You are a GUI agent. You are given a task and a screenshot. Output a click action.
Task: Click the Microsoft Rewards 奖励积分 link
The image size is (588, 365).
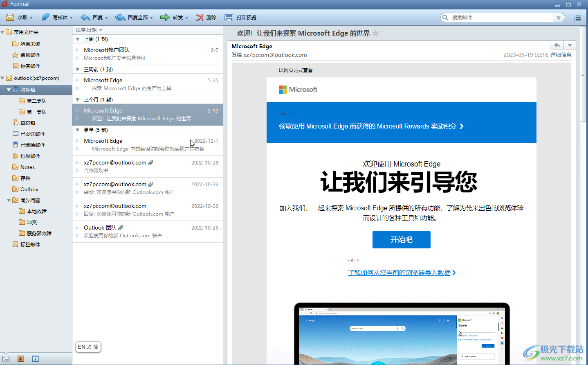(x=371, y=126)
